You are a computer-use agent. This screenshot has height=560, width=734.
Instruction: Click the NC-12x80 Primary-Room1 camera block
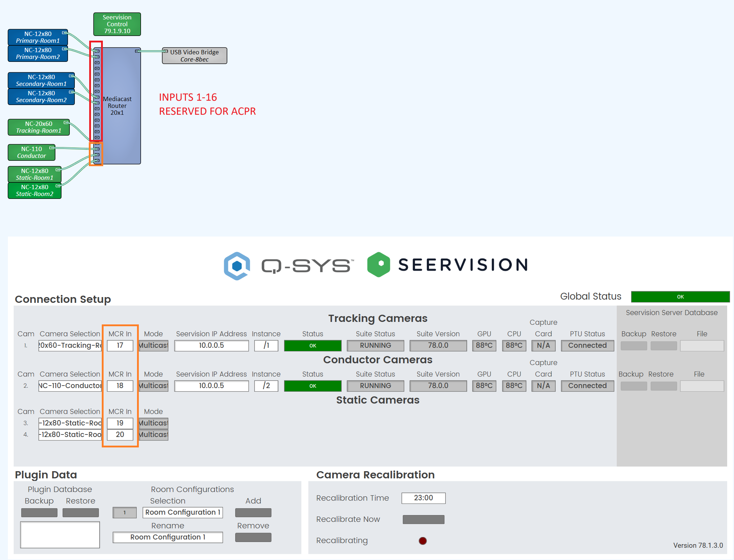(37, 37)
